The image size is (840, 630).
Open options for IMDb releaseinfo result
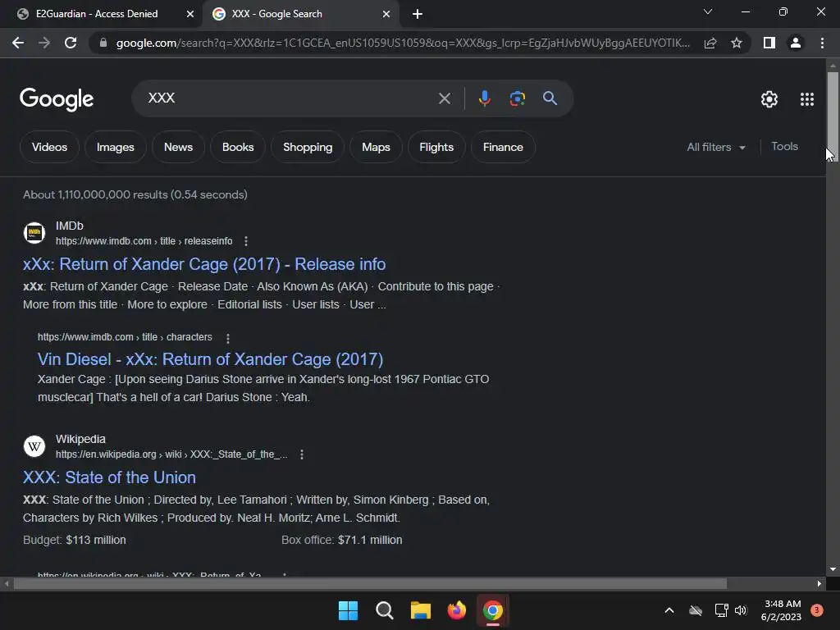point(246,241)
